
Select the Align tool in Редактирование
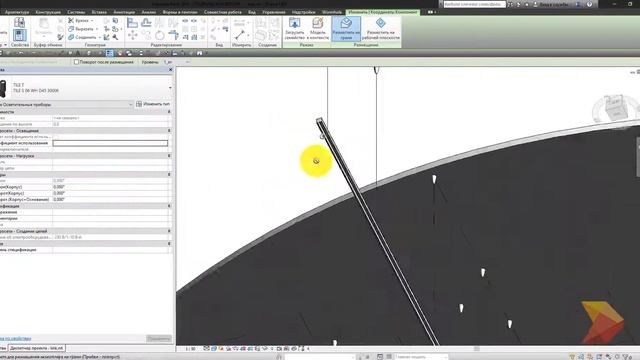tap(132, 22)
